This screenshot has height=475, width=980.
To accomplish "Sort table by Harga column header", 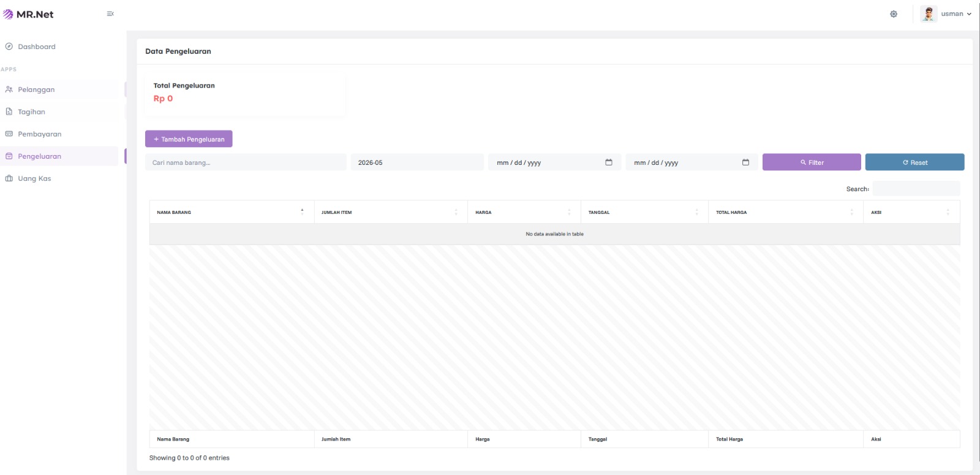I will 524,212.
